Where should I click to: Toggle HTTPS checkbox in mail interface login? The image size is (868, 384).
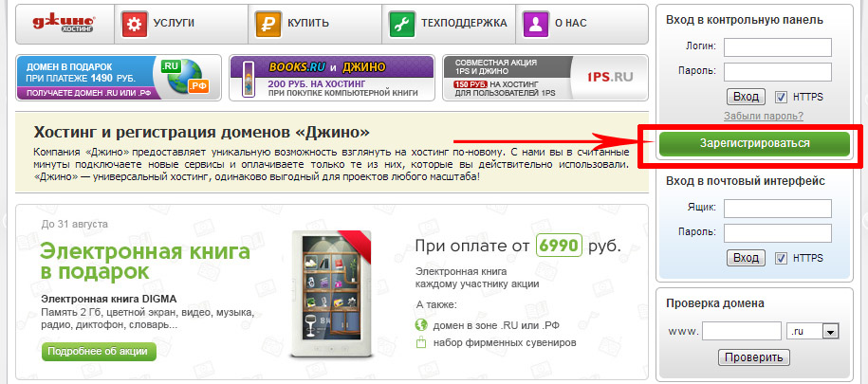[781, 259]
